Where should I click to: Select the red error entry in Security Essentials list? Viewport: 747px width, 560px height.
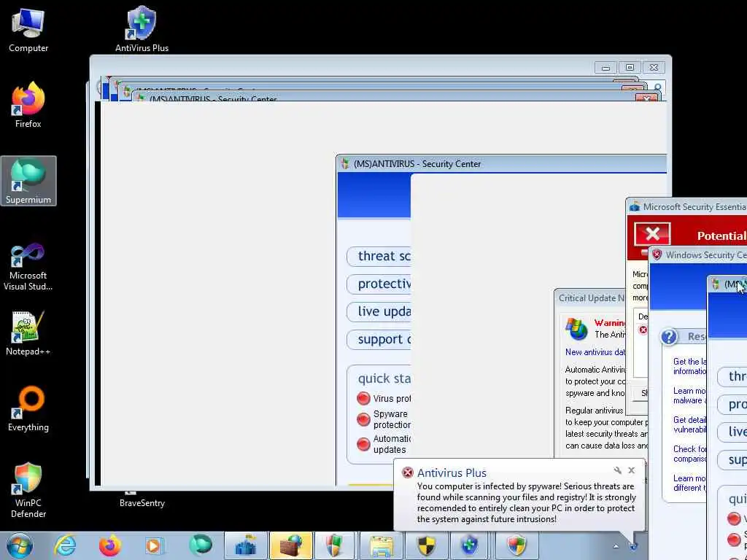coord(643,330)
